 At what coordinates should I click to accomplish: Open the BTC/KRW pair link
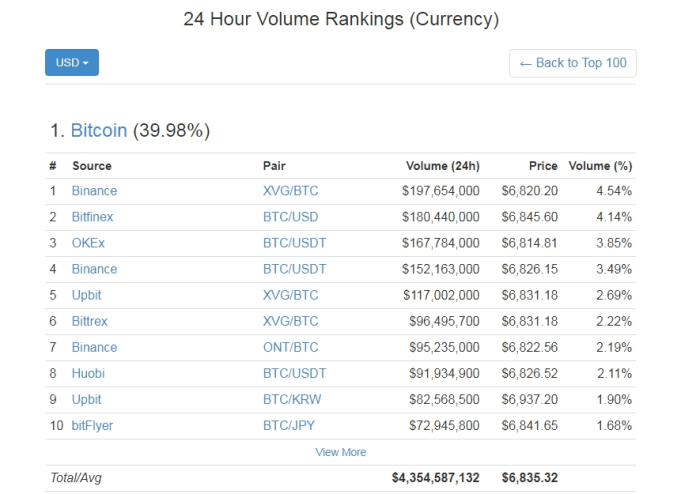[x=292, y=399]
